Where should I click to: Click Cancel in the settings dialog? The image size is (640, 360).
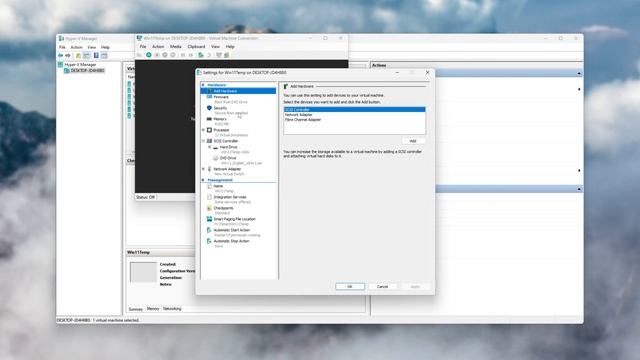[382, 287]
